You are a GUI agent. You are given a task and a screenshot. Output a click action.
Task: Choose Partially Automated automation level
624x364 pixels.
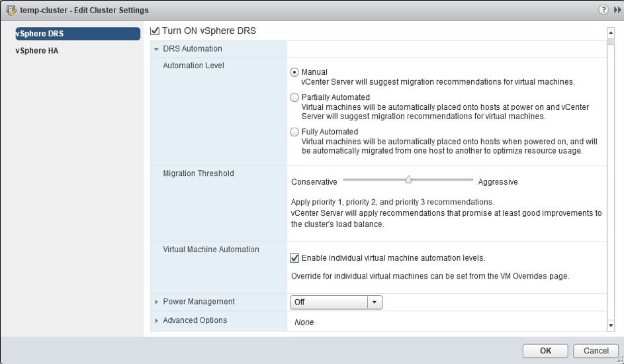pyautogui.click(x=294, y=97)
